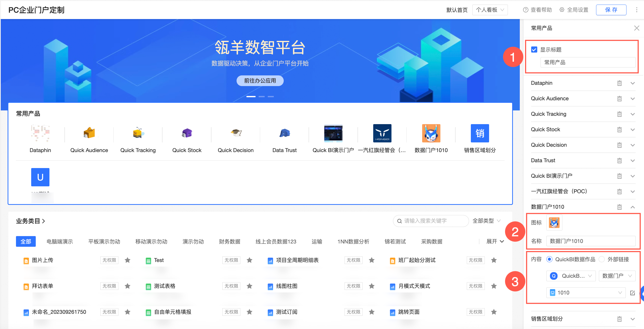The width and height of the screenshot is (644, 329).
Task: Open the 全部类型 filter dropdown
Action: [486, 221]
